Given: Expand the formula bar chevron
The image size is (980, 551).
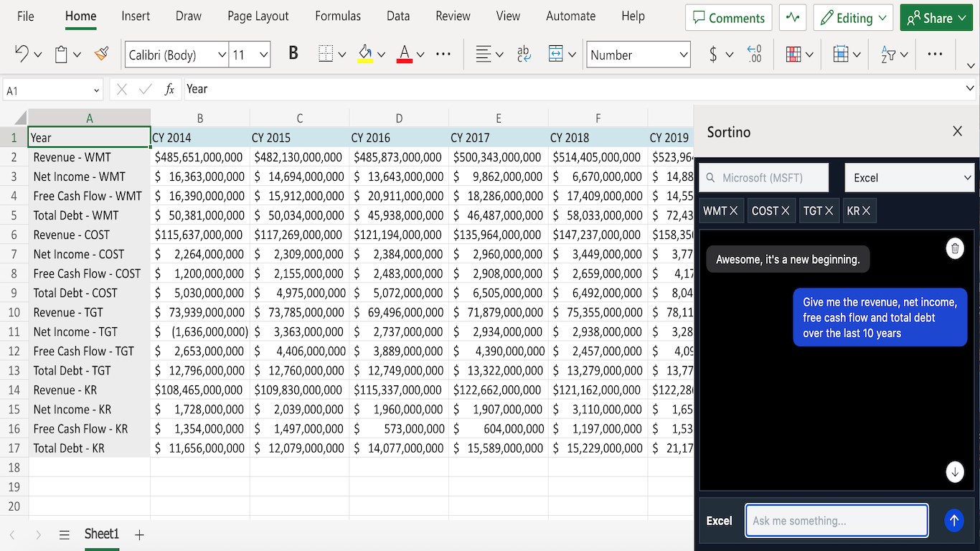Looking at the screenshot, I should (970, 89).
